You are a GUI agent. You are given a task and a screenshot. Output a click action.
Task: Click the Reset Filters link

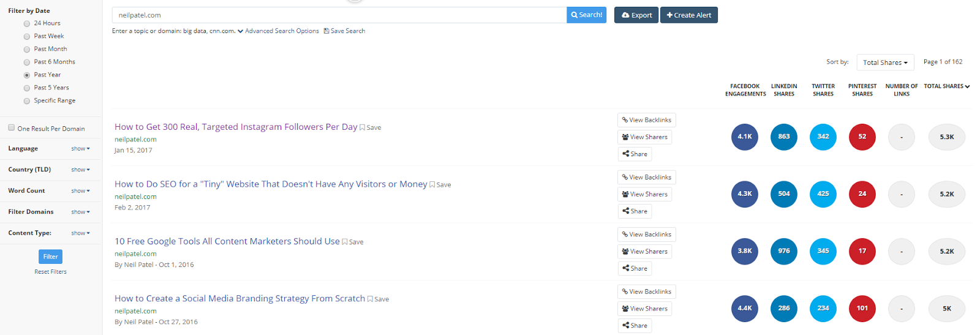(x=51, y=272)
